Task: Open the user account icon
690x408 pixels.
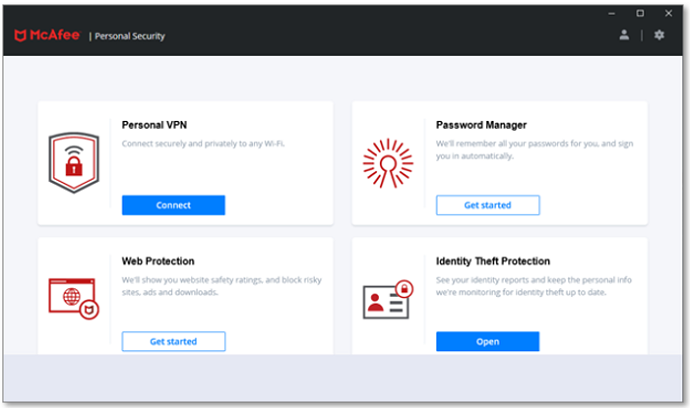Action: pyautogui.click(x=624, y=35)
